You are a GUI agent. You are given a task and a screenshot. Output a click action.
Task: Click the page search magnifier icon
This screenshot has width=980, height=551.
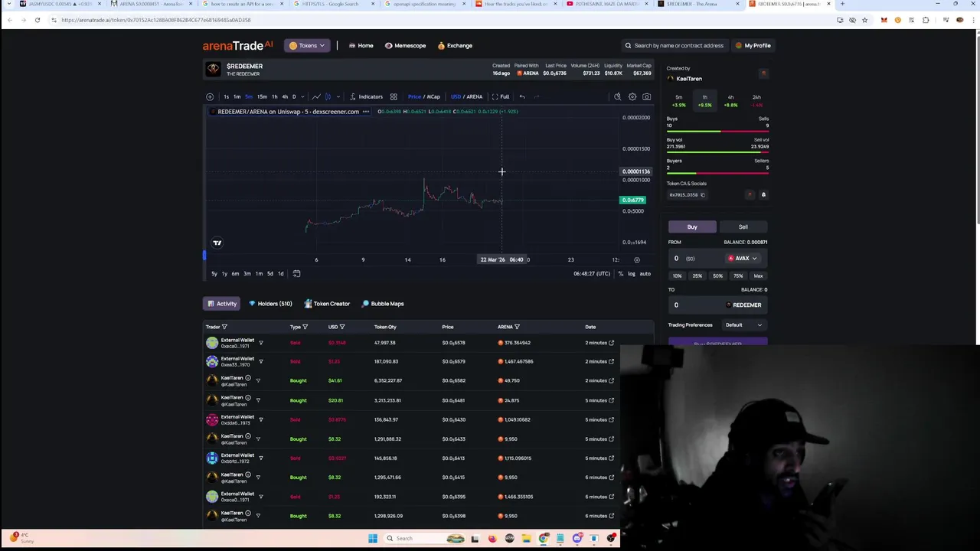(628, 45)
